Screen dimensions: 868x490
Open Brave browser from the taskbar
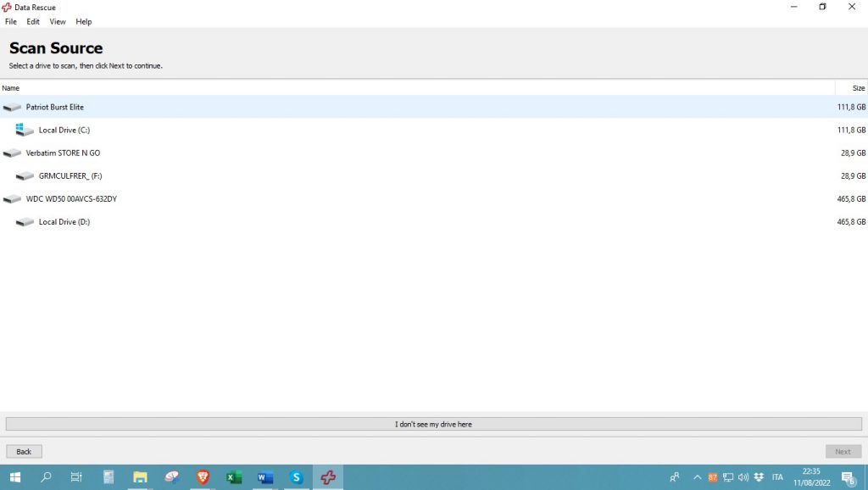tap(203, 477)
